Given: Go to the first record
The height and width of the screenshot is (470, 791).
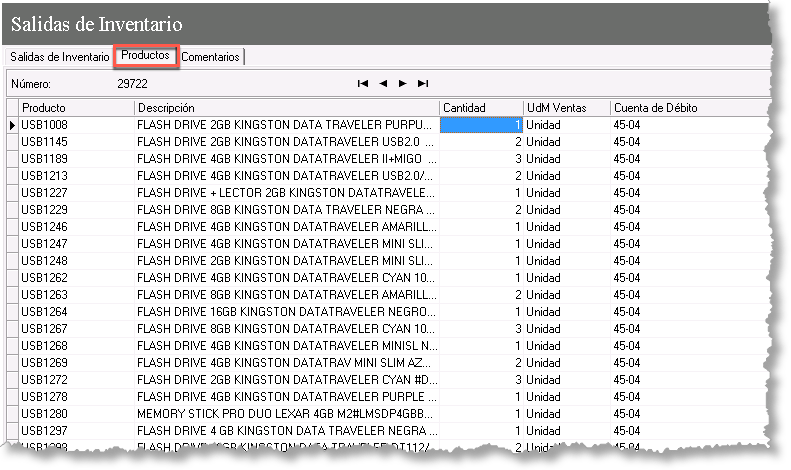Looking at the screenshot, I should click(363, 84).
